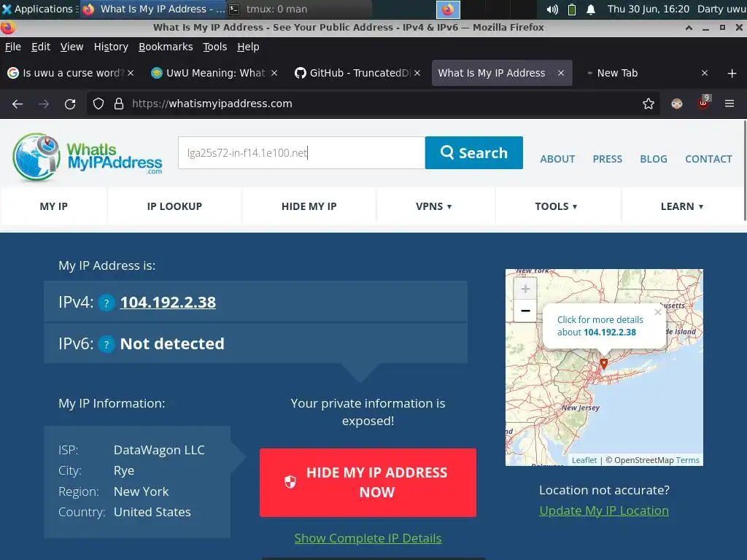Close the What Is My IP Address tab
The image size is (747, 560).
point(561,73)
